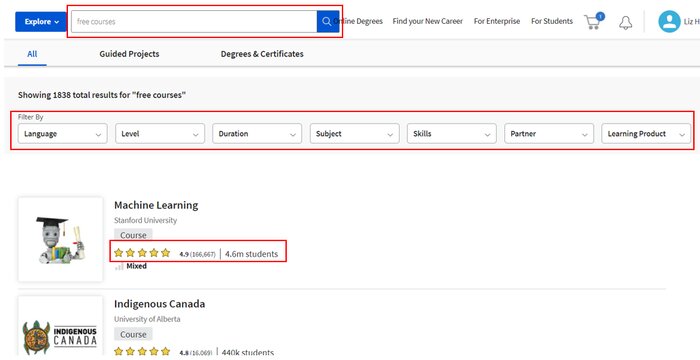The width and height of the screenshot is (700, 360).
Task: Expand the Language filter dropdown
Action: click(62, 134)
